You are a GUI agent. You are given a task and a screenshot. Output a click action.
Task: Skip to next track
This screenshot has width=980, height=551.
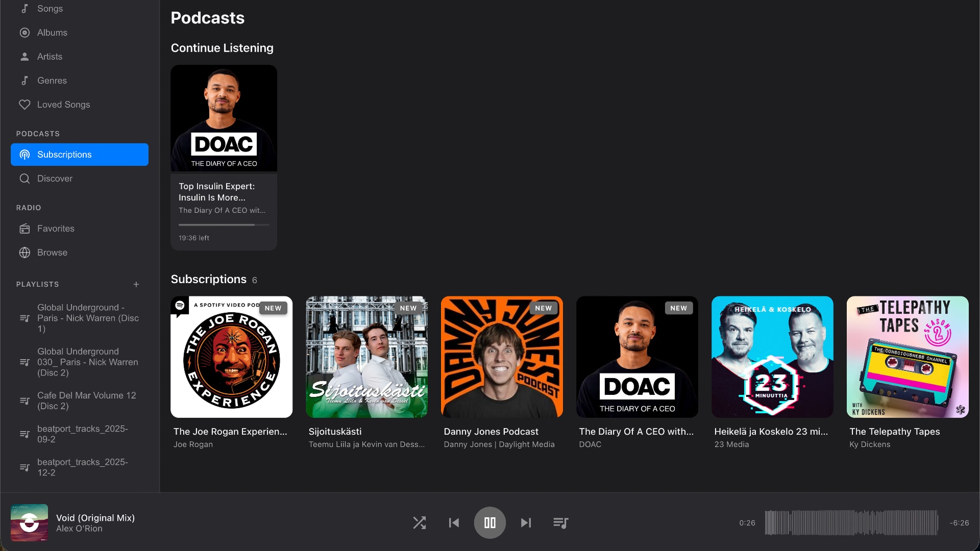point(526,522)
